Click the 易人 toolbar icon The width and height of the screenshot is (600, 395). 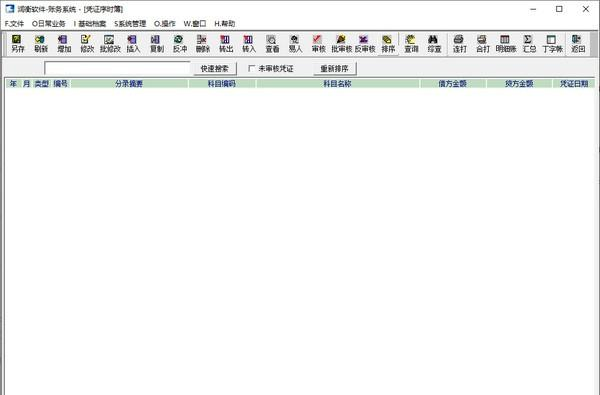pos(295,44)
